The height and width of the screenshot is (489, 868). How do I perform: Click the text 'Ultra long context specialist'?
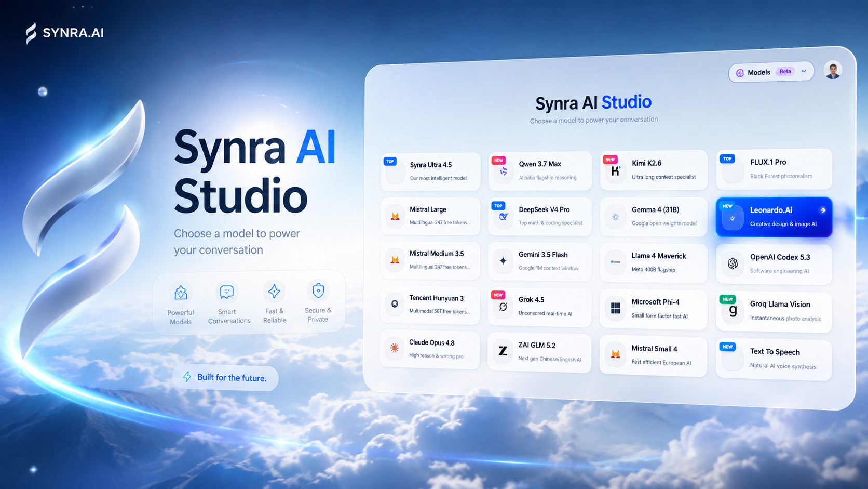663,177
